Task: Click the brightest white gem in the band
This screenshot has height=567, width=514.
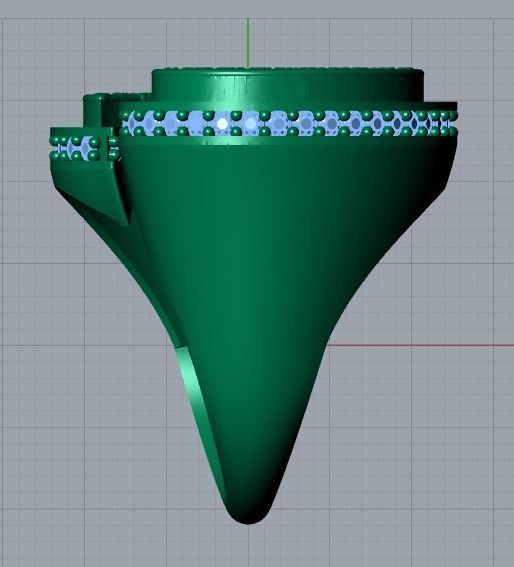Action: (222, 124)
